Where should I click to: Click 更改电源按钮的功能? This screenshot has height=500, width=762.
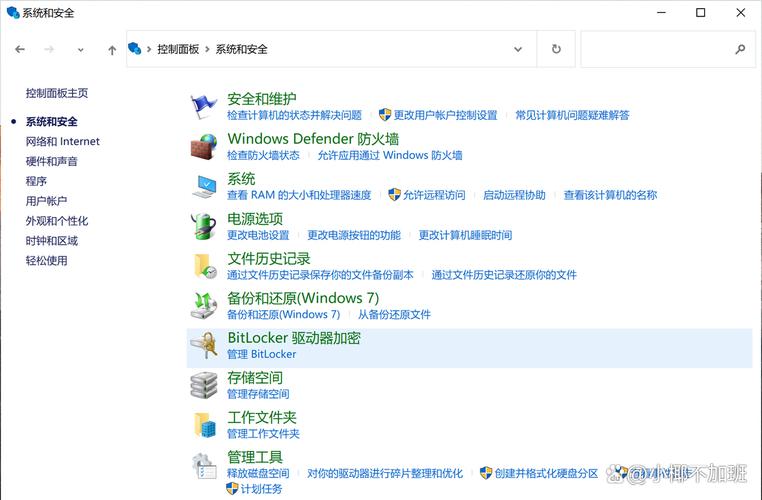tap(354, 235)
